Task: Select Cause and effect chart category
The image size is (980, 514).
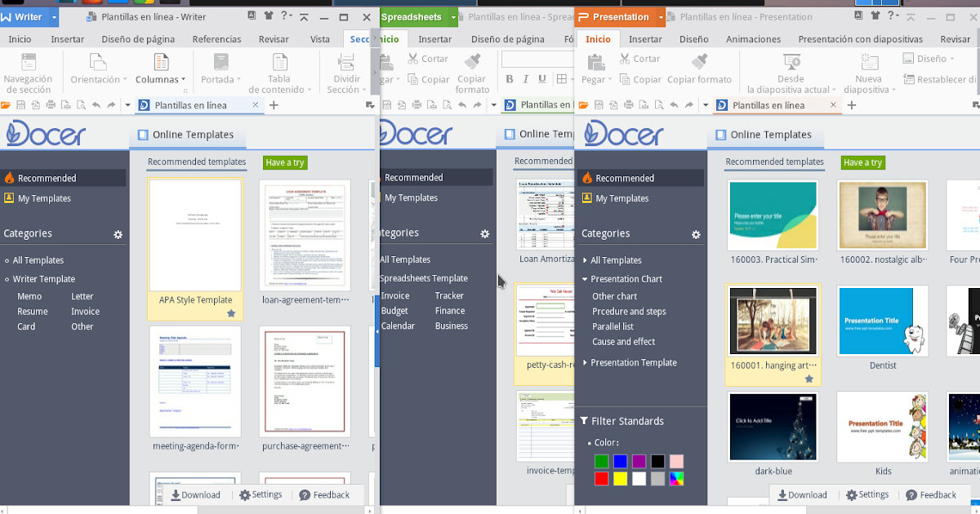Action: [x=624, y=342]
